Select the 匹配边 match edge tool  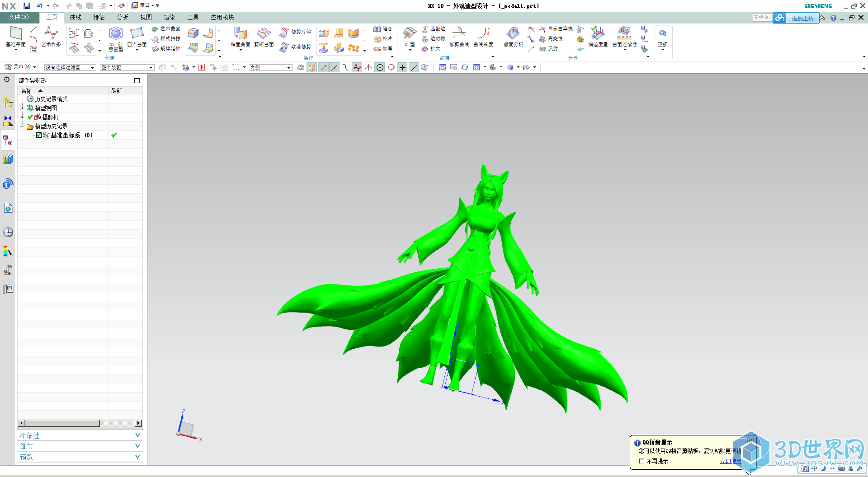coord(434,29)
